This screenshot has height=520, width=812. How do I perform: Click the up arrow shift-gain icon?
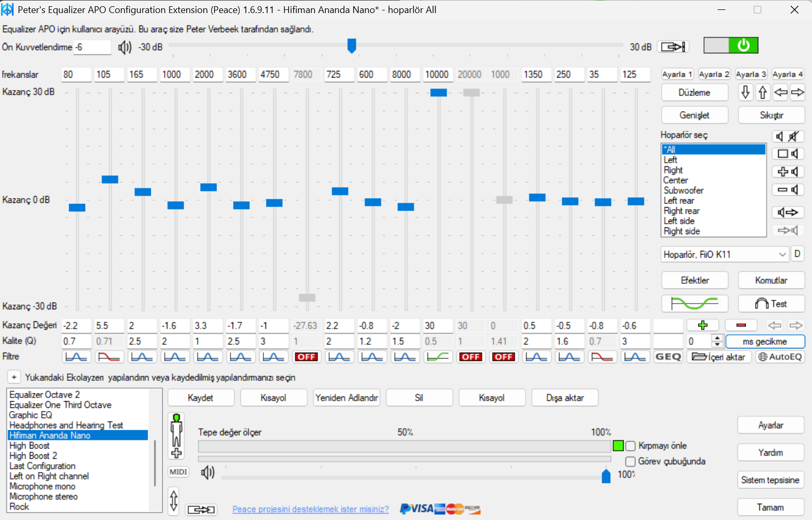(763, 92)
